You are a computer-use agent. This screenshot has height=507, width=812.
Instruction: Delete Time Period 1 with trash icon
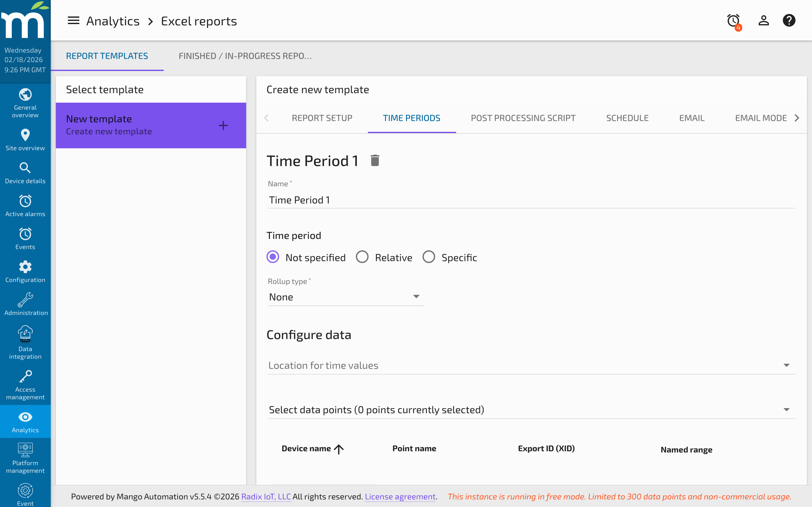pos(375,161)
